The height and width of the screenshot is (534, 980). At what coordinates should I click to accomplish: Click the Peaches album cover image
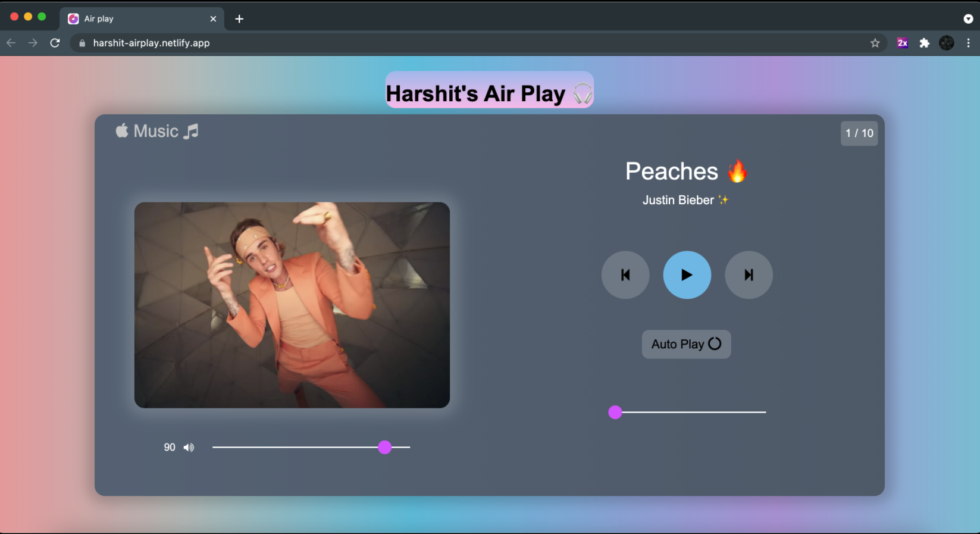pyautogui.click(x=292, y=305)
